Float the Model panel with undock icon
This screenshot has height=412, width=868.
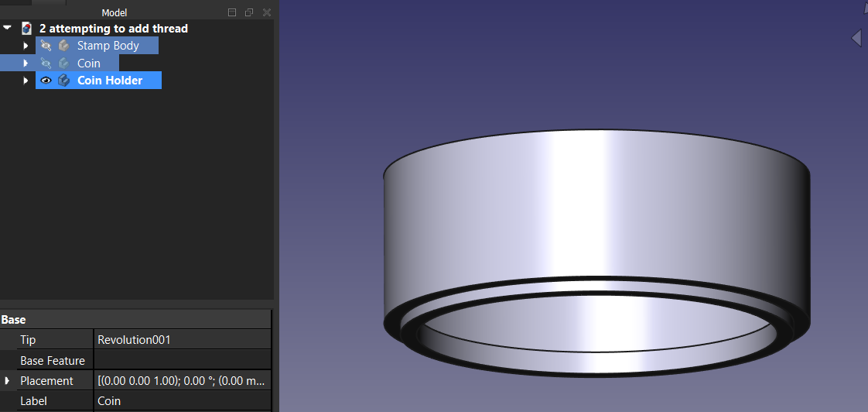249,12
